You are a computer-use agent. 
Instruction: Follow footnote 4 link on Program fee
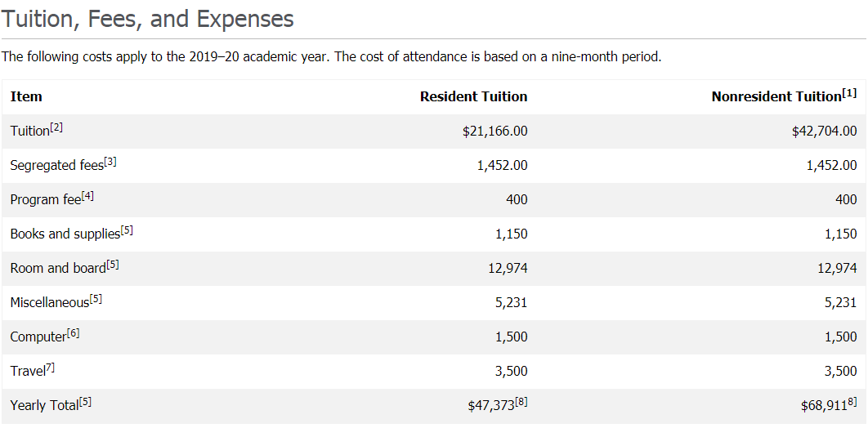[88, 196]
